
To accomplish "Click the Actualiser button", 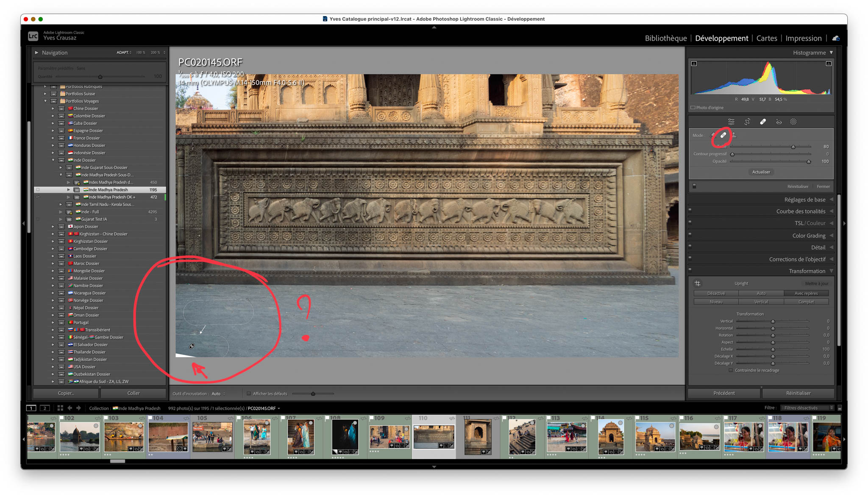I will point(761,172).
